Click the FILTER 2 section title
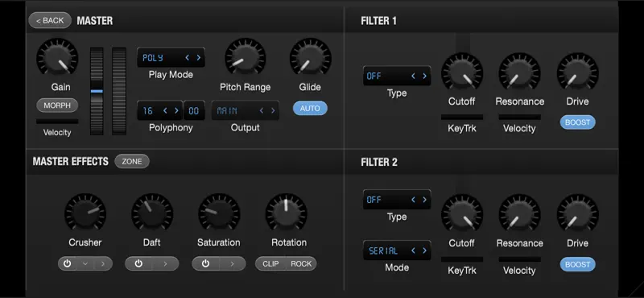This screenshot has height=298, width=644. pyautogui.click(x=379, y=163)
